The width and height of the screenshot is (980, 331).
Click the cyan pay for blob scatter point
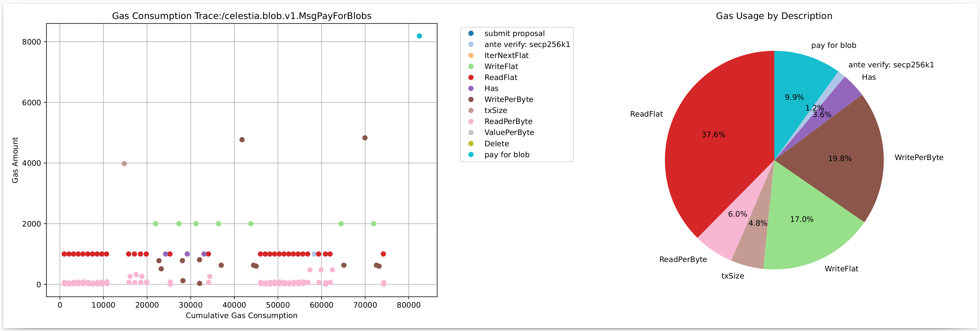(419, 36)
